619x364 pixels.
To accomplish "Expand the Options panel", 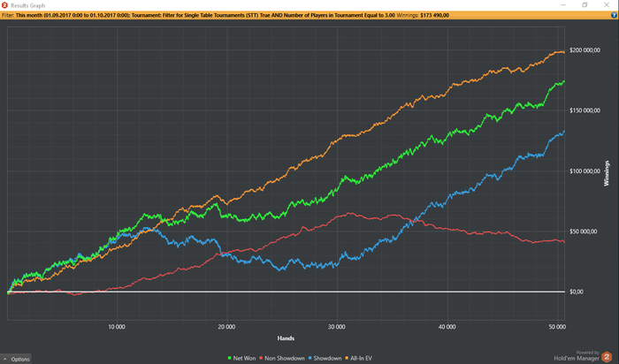I will pyautogui.click(x=16, y=359).
